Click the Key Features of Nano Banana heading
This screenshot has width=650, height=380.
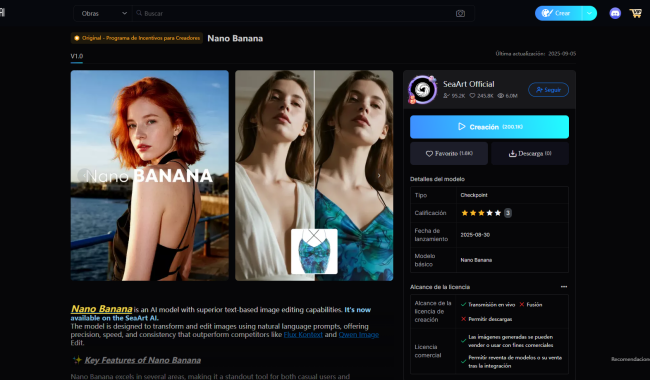pyautogui.click(x=143, y=360)
